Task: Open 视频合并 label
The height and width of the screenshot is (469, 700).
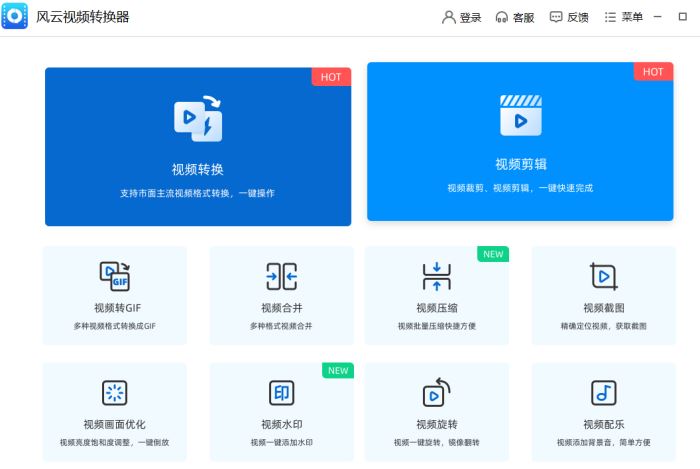Action: (282, 308)
